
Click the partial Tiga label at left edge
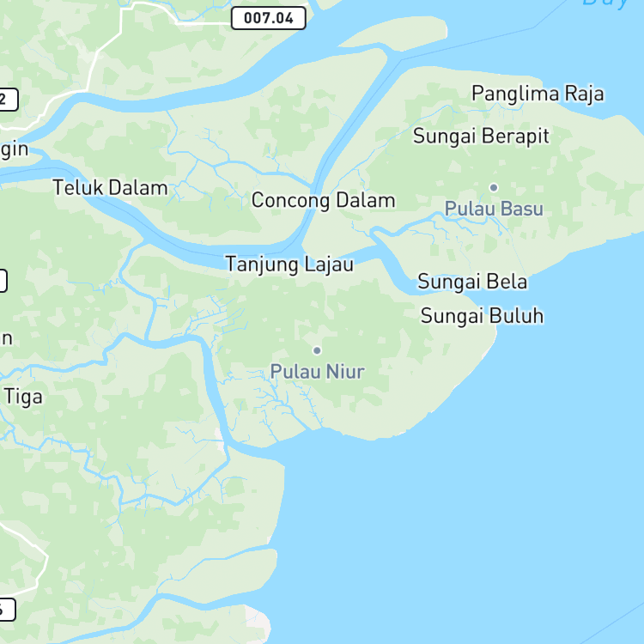22,398
